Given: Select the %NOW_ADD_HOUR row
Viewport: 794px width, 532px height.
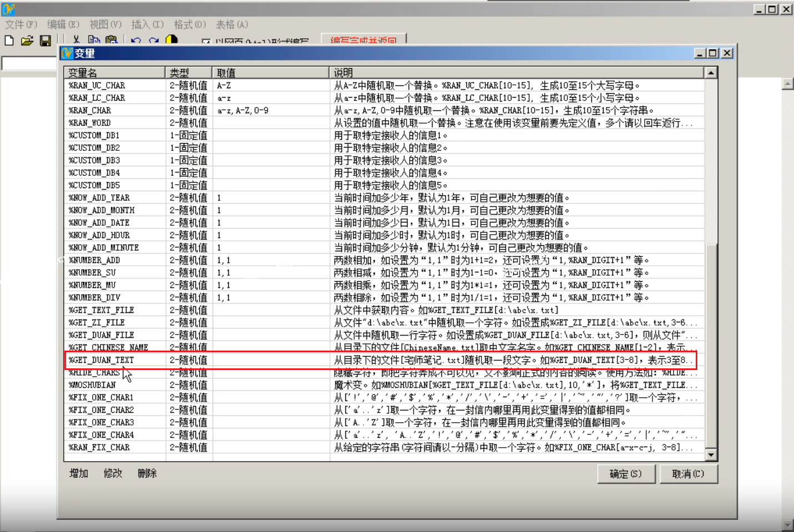Looking at the screenshot, I should [x=384, y=235].
